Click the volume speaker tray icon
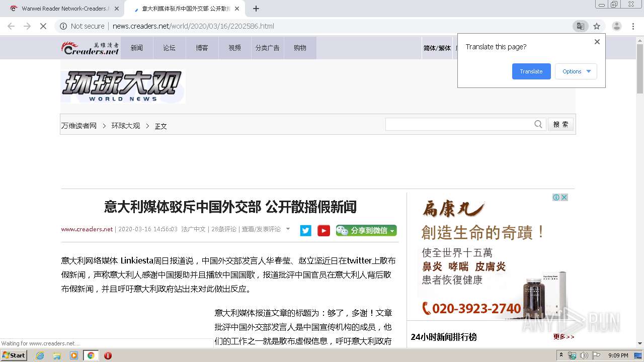The height and width of the screenshot is (362, 644). point(584,355)
